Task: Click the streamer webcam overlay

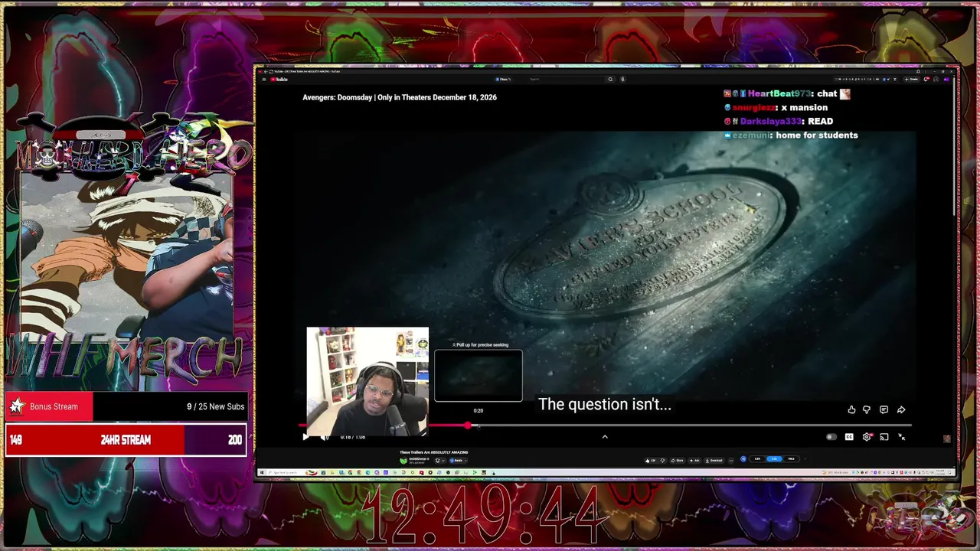Action: point(367,381)
